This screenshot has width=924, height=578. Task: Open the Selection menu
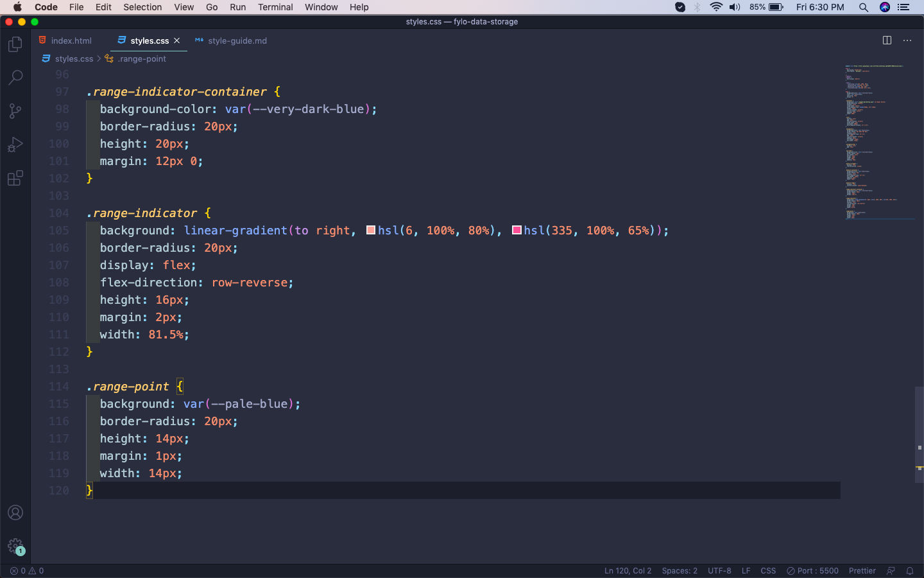pos(142,7)
